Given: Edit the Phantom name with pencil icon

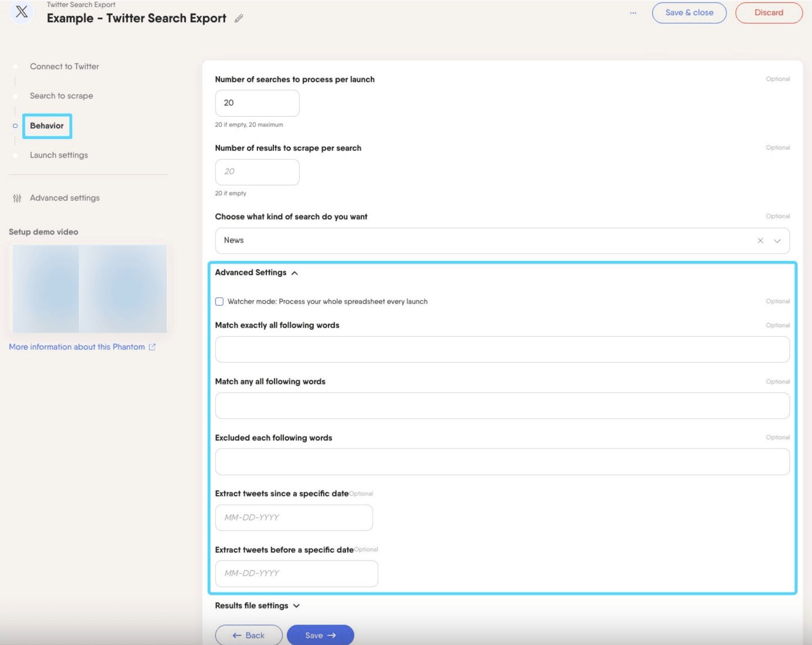Looking at the screenshot, I should click(239, 18).
